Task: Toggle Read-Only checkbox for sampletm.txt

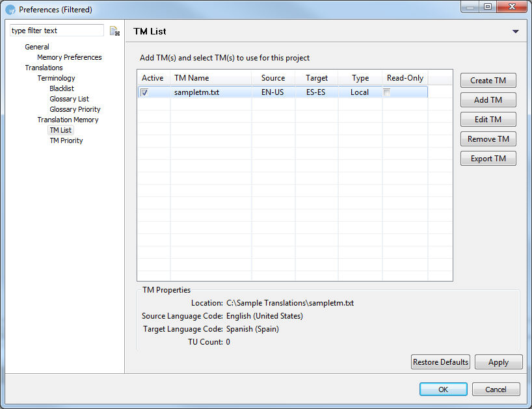Action: [387, 93]
